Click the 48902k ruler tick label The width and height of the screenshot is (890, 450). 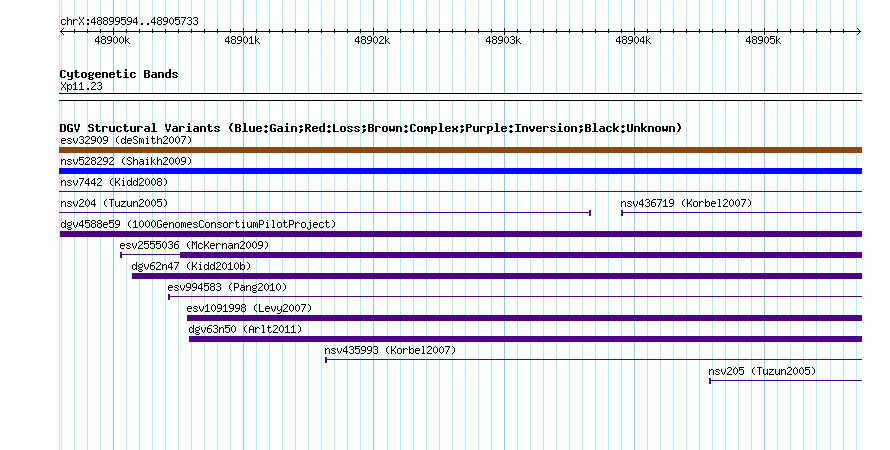coord(372,40)
